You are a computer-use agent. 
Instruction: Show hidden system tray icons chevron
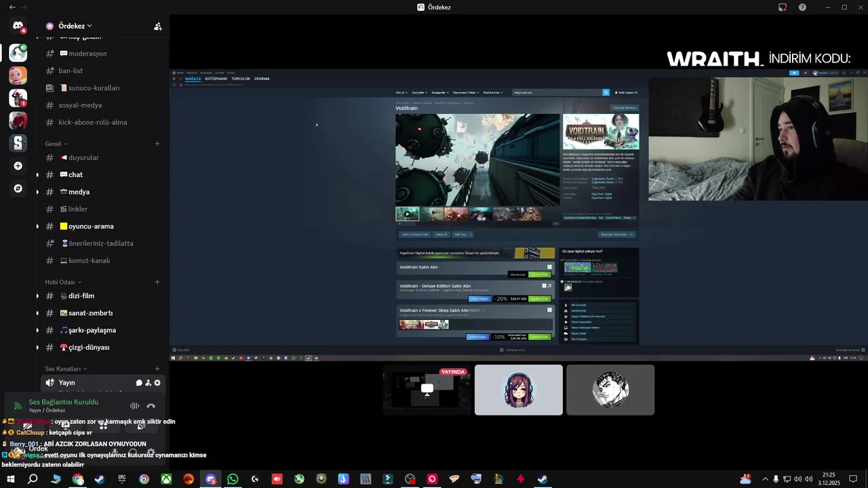(765, 479)
